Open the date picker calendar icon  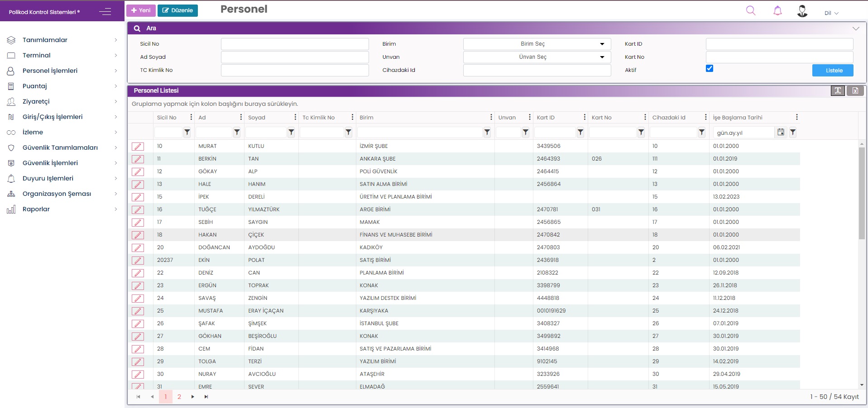click(781, 132)
